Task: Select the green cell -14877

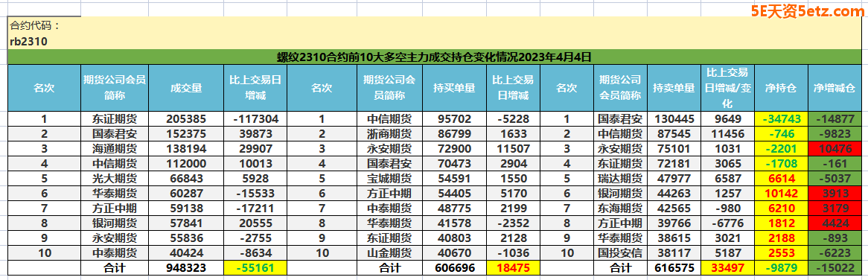Action: tap(835, 119)
